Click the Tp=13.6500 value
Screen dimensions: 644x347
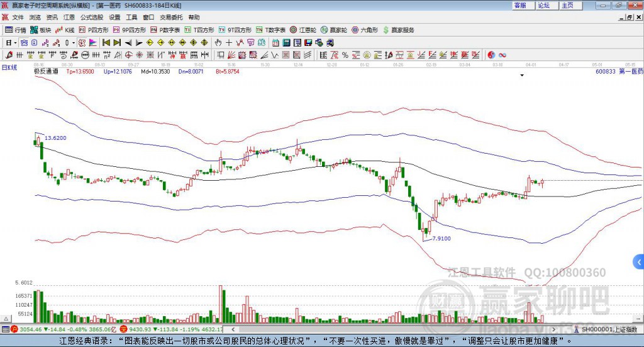[x=80, y=72]
